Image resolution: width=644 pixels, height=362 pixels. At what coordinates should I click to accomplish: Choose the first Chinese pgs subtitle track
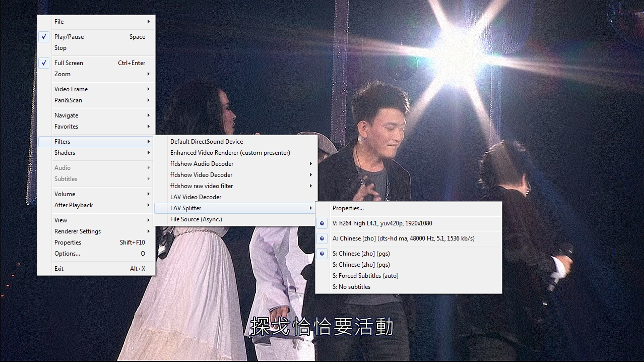361,254
